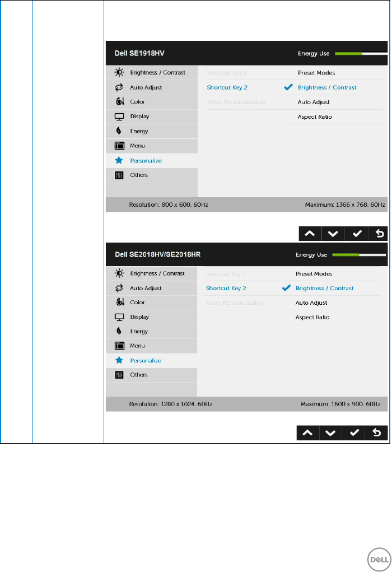Screen dimensions: 392x572
Task: Select Reset Personalization in SE1918HV menu
Action: tap(236, 102)
